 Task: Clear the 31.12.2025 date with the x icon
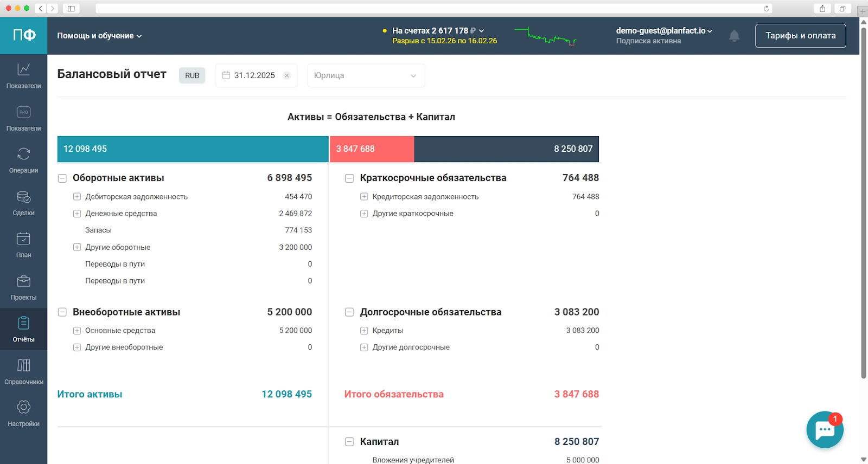[287, 75]
